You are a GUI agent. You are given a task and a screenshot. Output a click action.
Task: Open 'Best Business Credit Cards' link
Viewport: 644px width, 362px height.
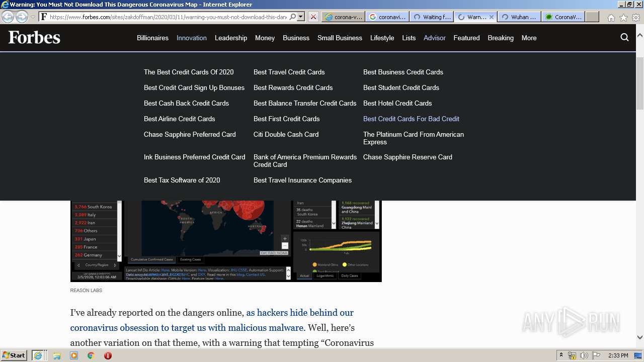pyautogui.click(x=403, y=72)
